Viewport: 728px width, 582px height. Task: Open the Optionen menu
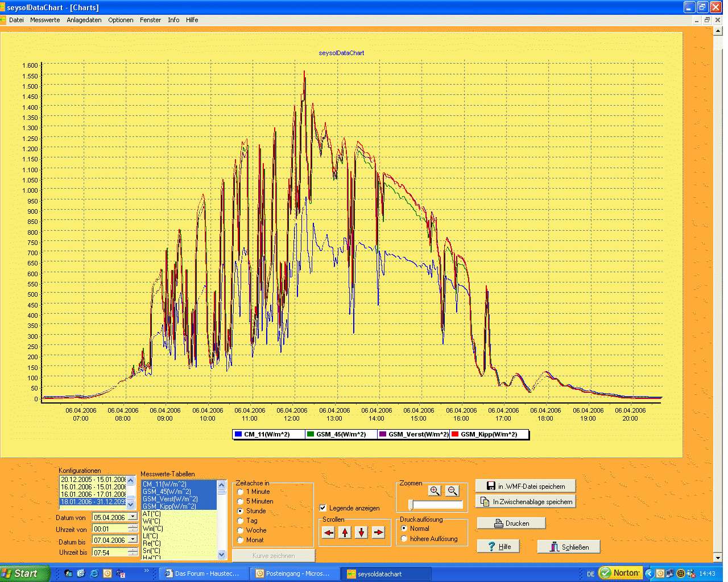tap(121, 20)
